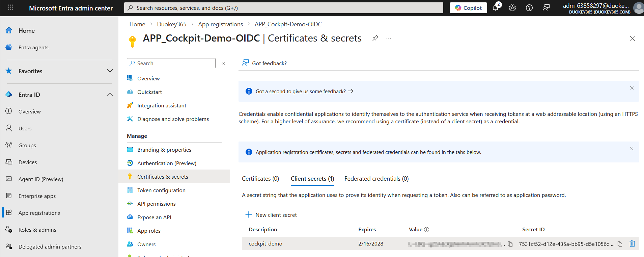Show info tooltip next to Value column
This screenshot has width=644, height=257.
(x=426, y=230)
